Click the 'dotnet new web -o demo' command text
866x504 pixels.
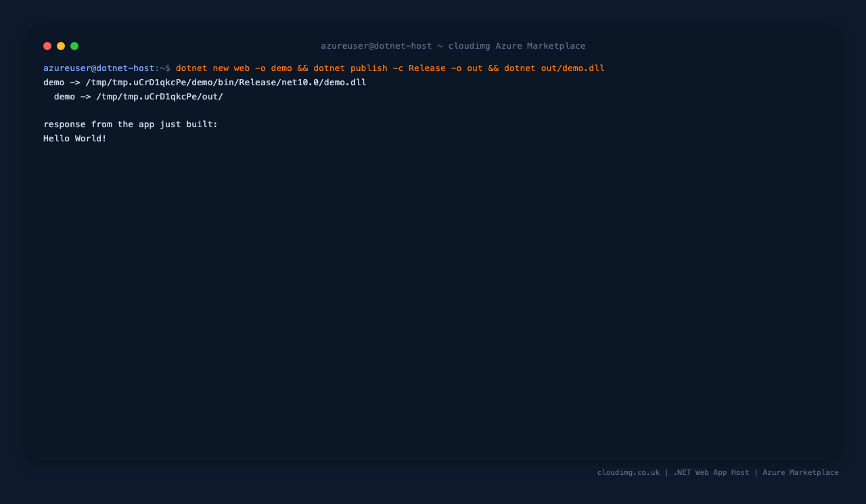pos(234,68)
